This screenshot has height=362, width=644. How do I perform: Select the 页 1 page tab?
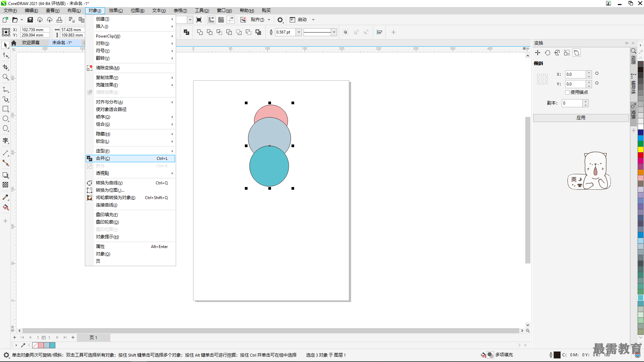pyautogui.click(x=93, y=338)
